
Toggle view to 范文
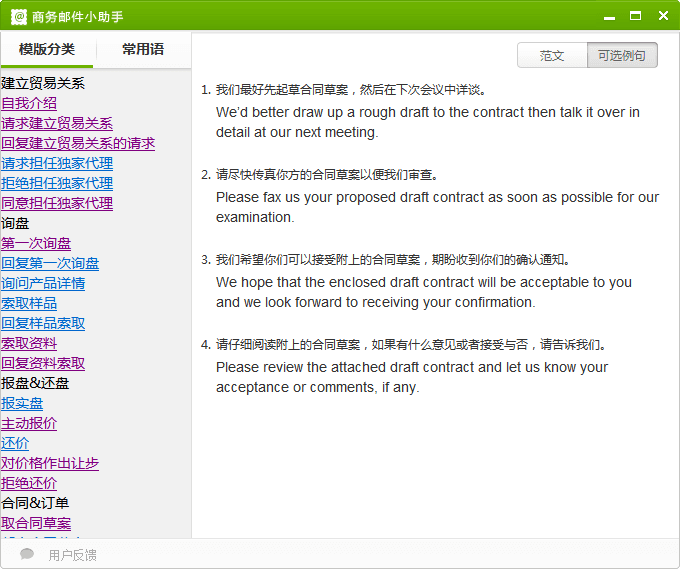click(x=552, y=56)
